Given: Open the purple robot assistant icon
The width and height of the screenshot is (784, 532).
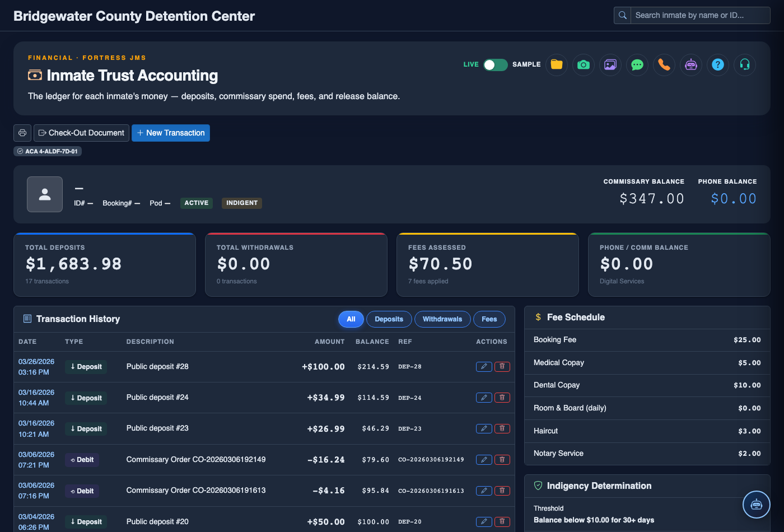Looking at the screenshot, I should pyautogui.click(x=691, y=65).
